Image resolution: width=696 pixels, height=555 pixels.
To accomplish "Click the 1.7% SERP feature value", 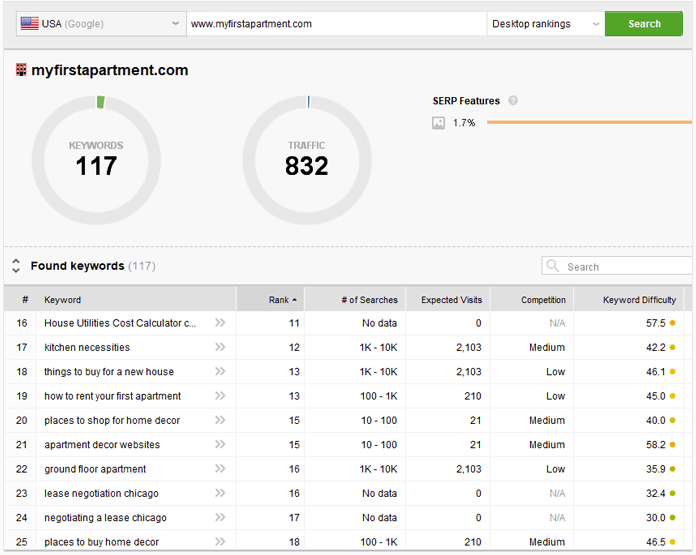I will coord(464,123).
